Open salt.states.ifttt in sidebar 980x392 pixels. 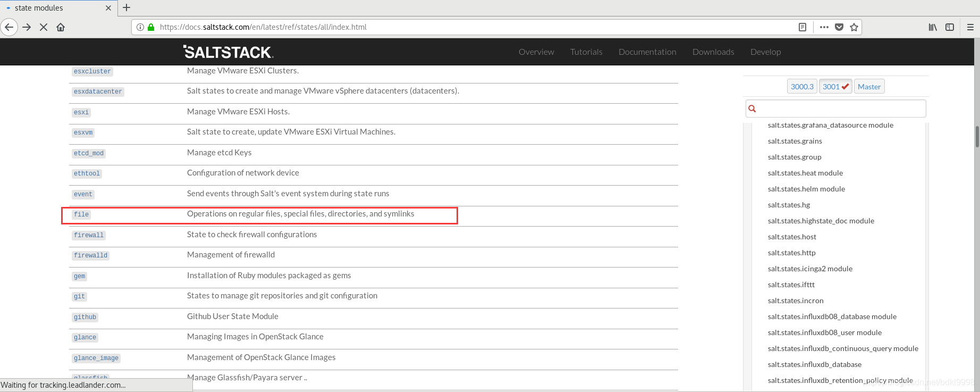tap(791, 285)
